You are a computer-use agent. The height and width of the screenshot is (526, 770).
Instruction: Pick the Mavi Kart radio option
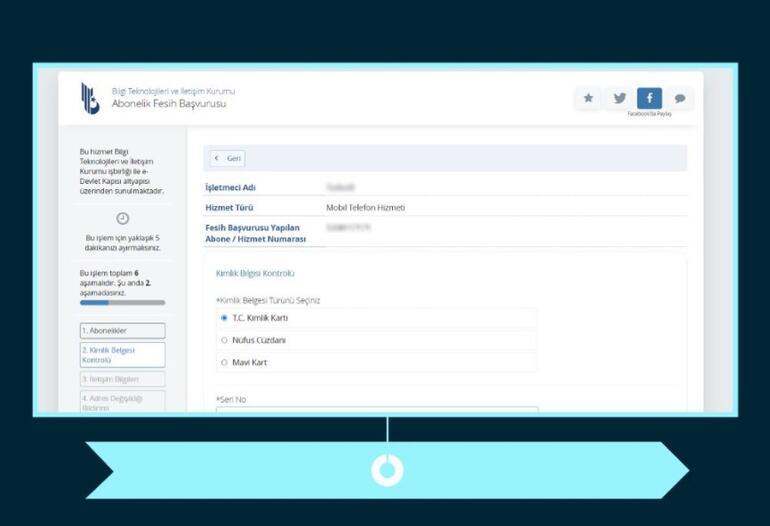(x=224, y=362)
